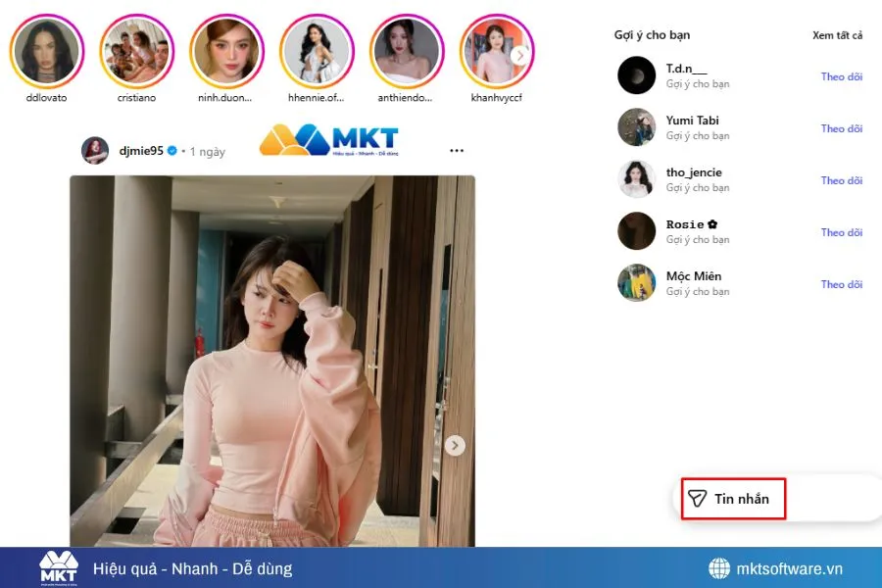This screenshot has height=588, width=882.
Task: Follow T.d.n__ via Theo dõi link
Action: (x=841, y=76)
